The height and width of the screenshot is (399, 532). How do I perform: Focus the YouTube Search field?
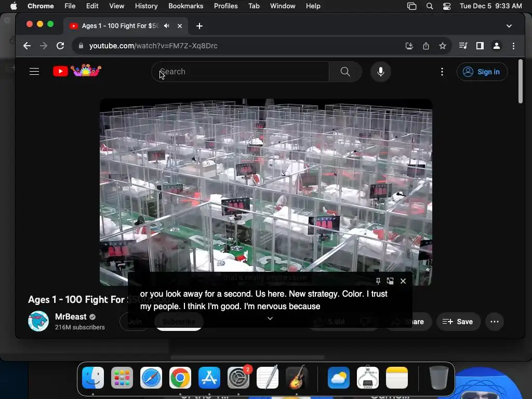click(240, 72)
